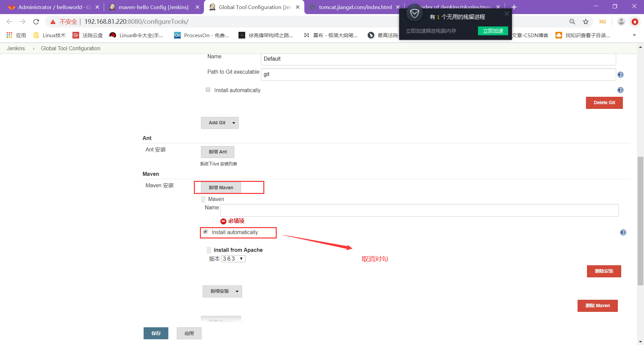644x345 pixels.
Task: Select the Global Tool Configuration tab
Action: [x=254, y=7]
